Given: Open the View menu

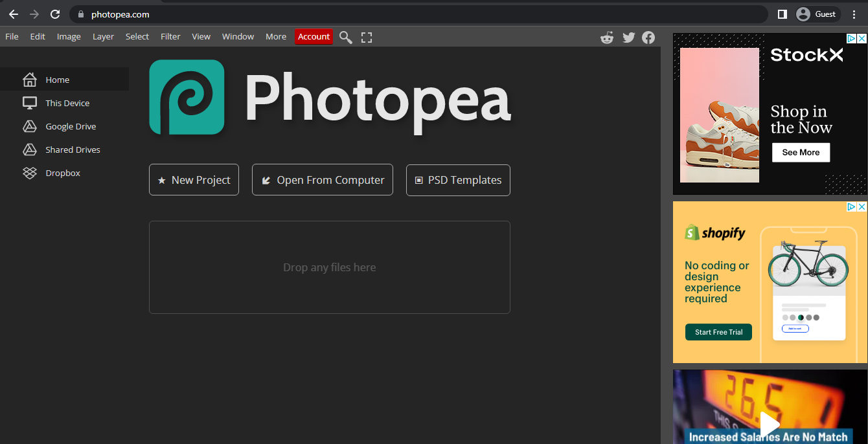Looking at the screenshot, I should [201, 37].
